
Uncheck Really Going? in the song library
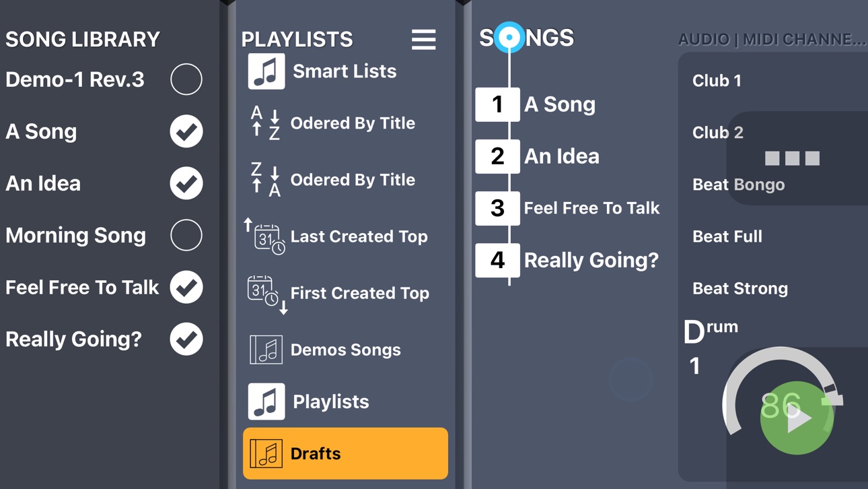click(x=186, y=339)
